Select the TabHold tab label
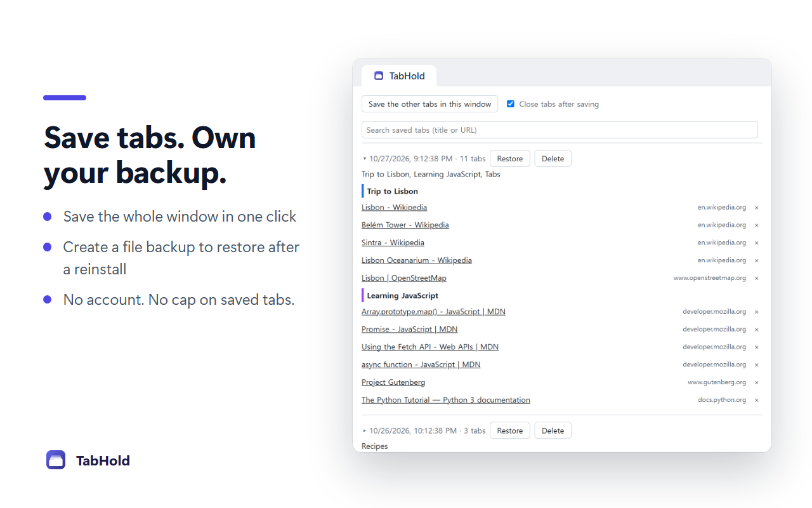The image size is (812, 508). 407,76
